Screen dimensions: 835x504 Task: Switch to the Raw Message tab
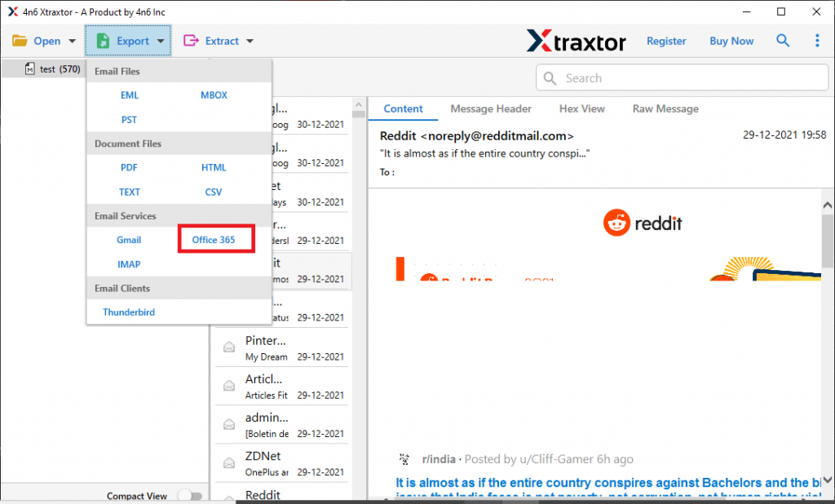click(665, 108)
